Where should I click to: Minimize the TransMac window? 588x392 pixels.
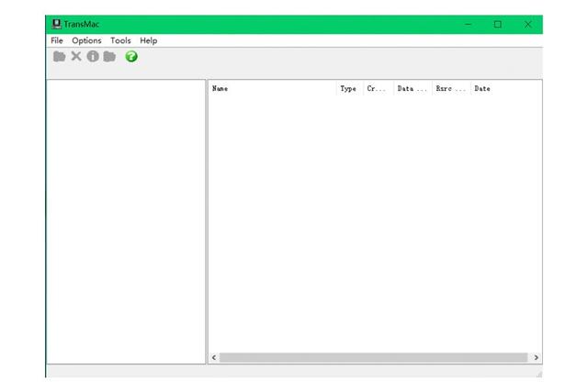pos(468,25)
